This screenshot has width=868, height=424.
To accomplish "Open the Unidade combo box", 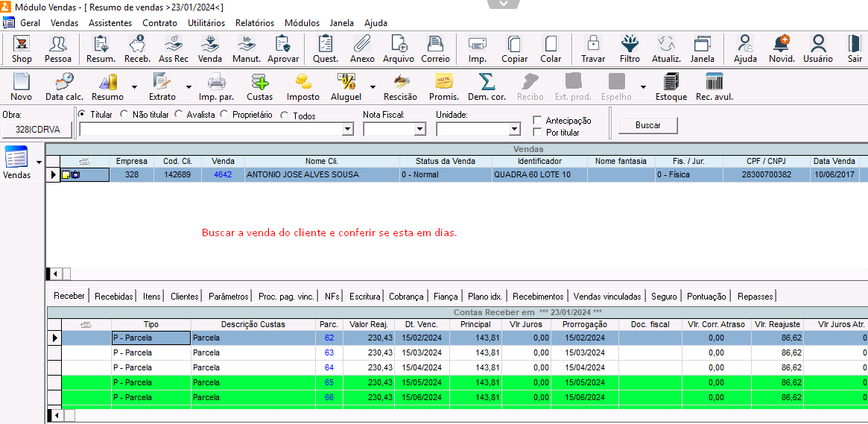I will pyautogui.click(x=514, y=130).
